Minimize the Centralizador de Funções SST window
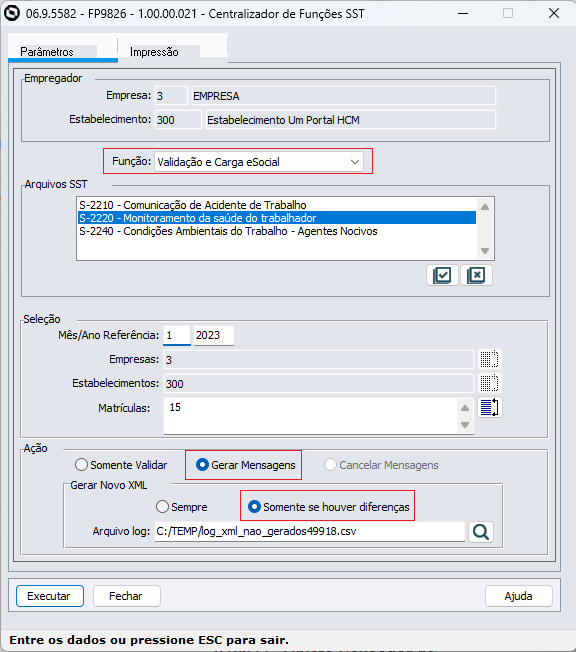This screenshot has width=576, height=652. [463, 13]
